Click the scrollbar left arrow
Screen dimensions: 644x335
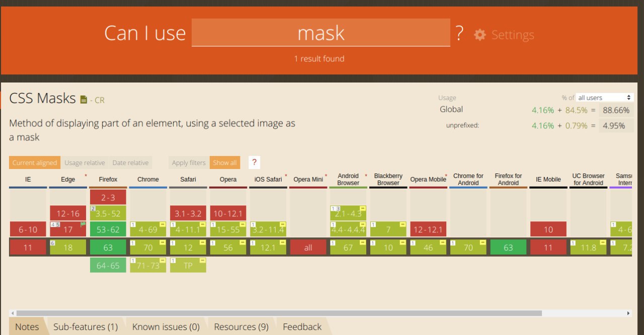[x=13, y=313]
